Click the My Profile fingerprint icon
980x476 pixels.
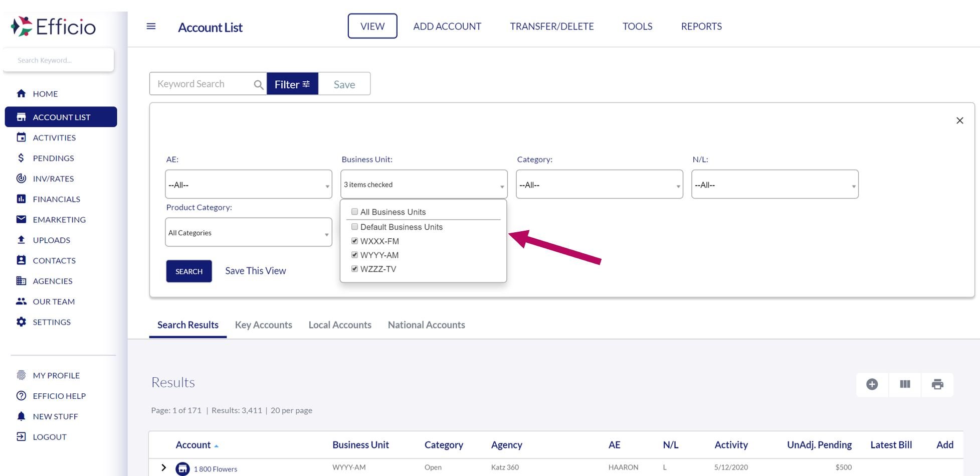tap(21, 375)
